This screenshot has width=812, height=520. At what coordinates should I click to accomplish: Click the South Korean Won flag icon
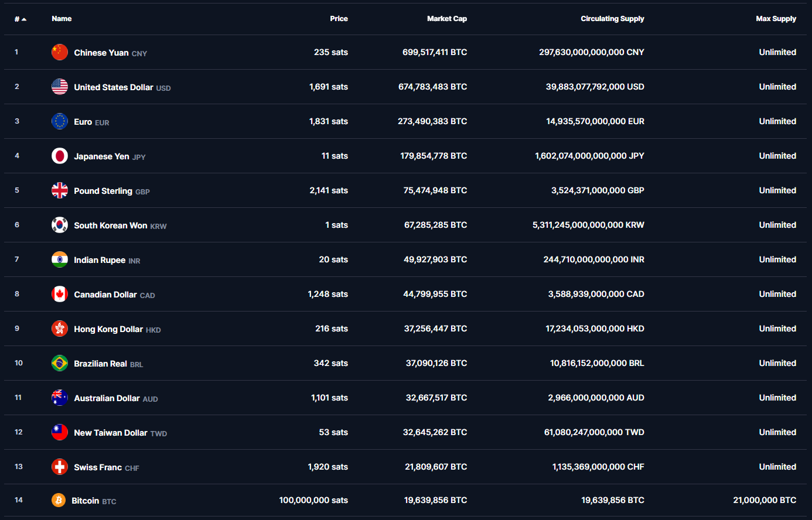pos(60,225)
